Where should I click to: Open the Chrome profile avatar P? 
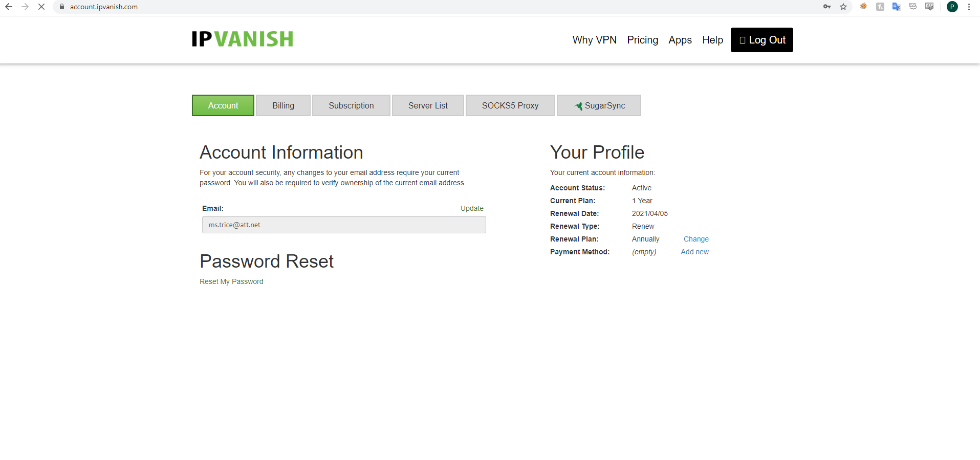952,7
